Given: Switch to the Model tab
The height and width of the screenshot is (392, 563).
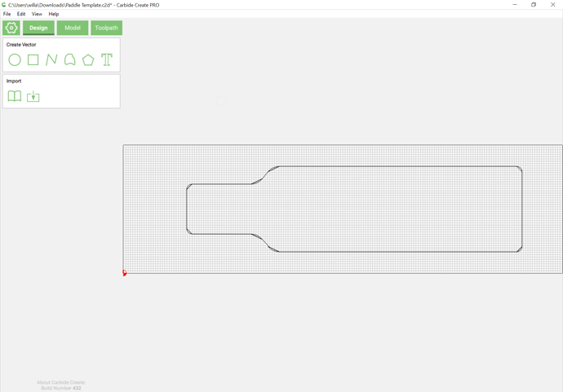Looking at the screenshot, I should point(73,28).
